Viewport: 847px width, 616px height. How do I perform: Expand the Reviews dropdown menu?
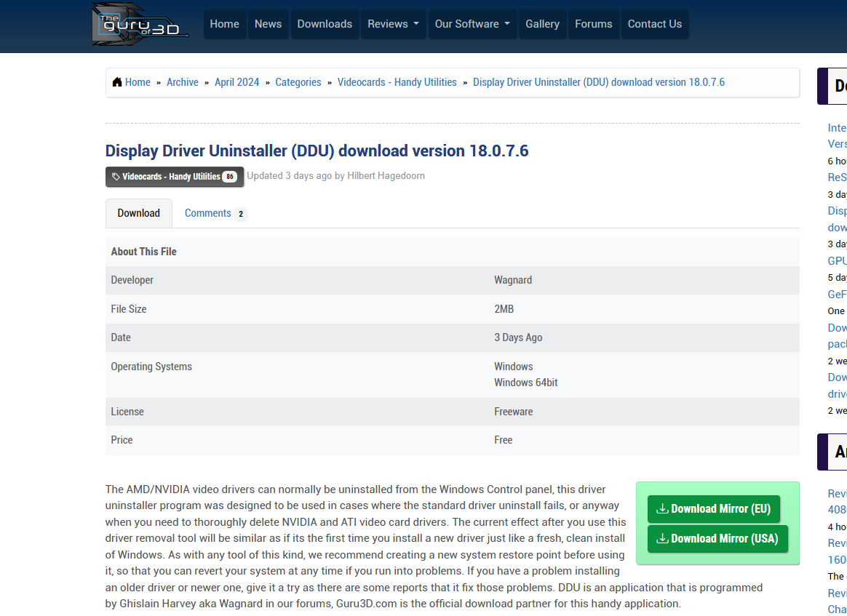pos(393,24)
